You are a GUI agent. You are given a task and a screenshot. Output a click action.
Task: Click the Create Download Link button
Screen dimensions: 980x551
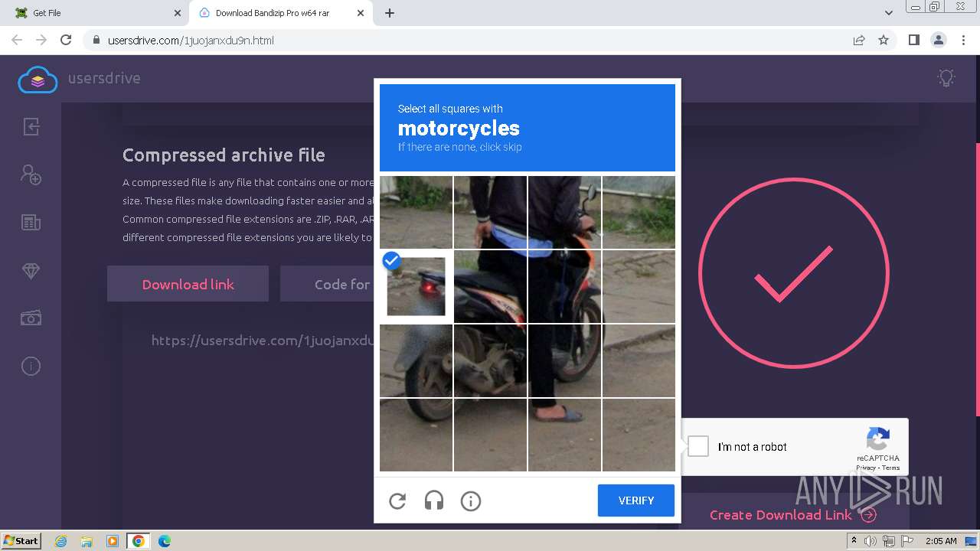[793, 515]
